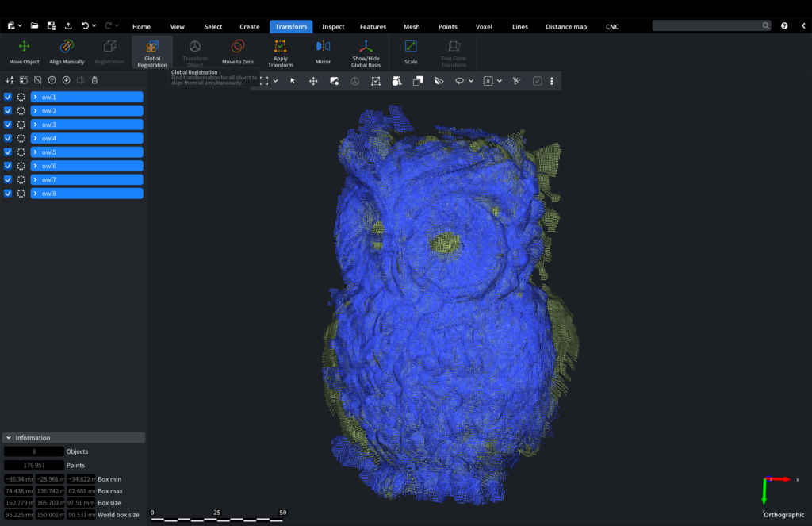812x526 pixels.
Task: Activate the Mirror tool
Action: 323,52
